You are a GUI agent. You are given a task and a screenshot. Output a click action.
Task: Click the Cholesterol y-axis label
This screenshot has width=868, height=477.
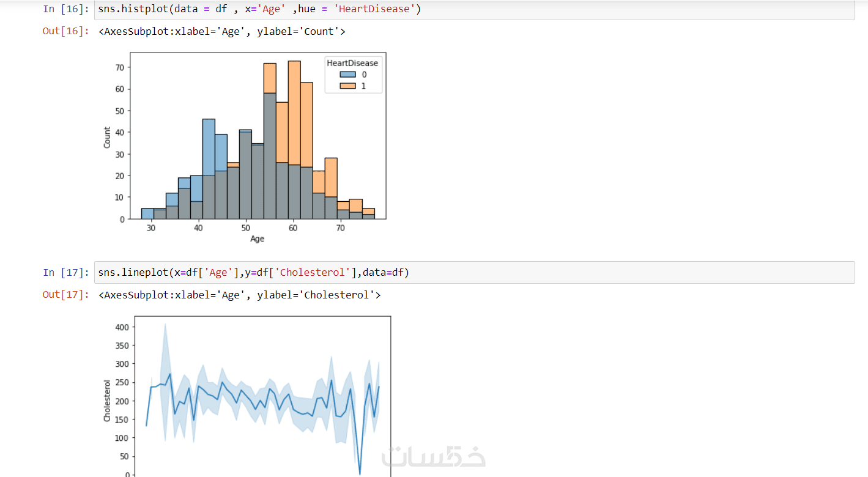pyautogui.click(x=108, y=401)
